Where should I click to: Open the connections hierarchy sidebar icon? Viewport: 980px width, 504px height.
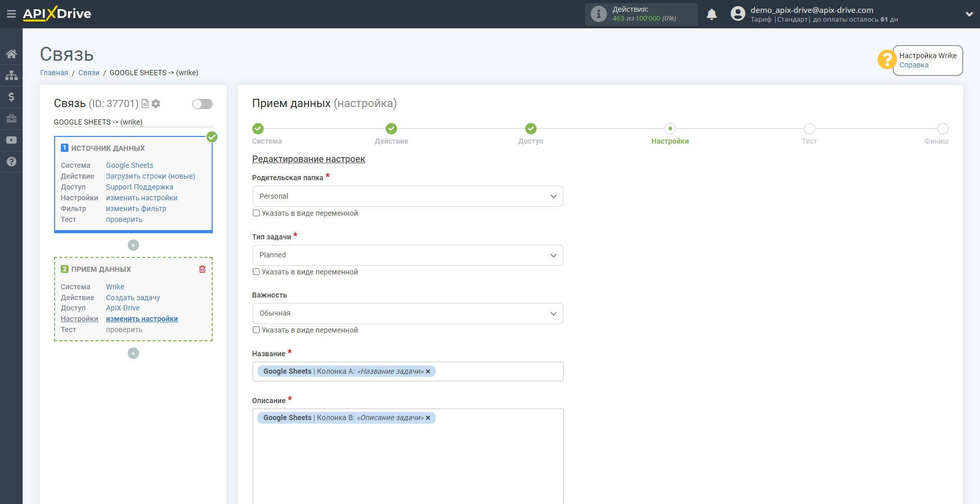[x=11, y=75]
